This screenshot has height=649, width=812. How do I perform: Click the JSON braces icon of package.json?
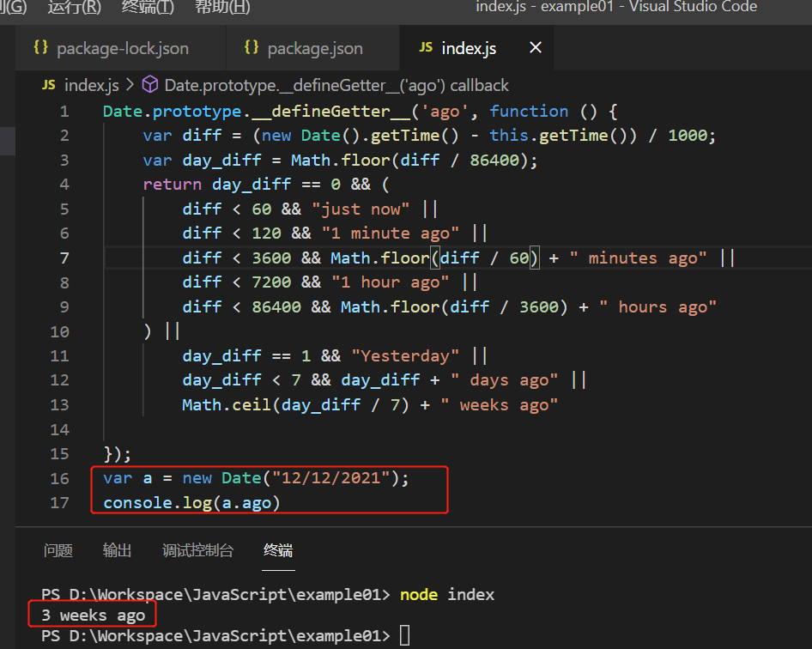(251, 47)
